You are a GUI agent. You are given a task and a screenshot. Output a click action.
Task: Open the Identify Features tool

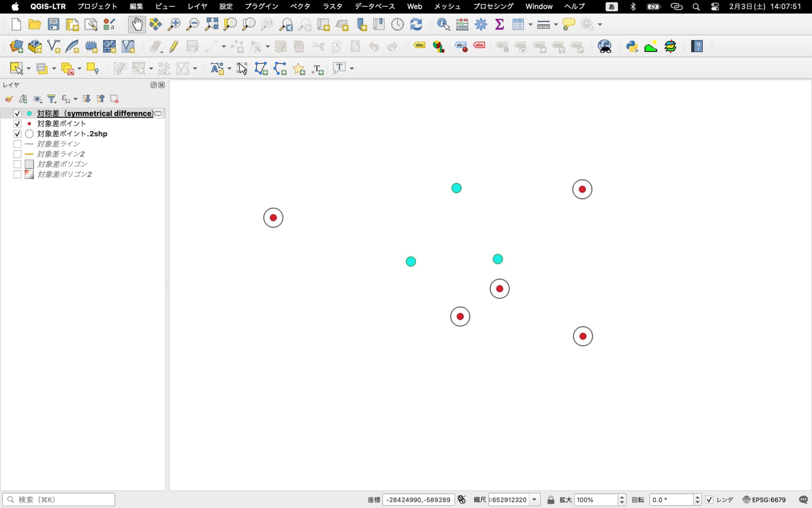pyautogui.click(x=443, y=25)
